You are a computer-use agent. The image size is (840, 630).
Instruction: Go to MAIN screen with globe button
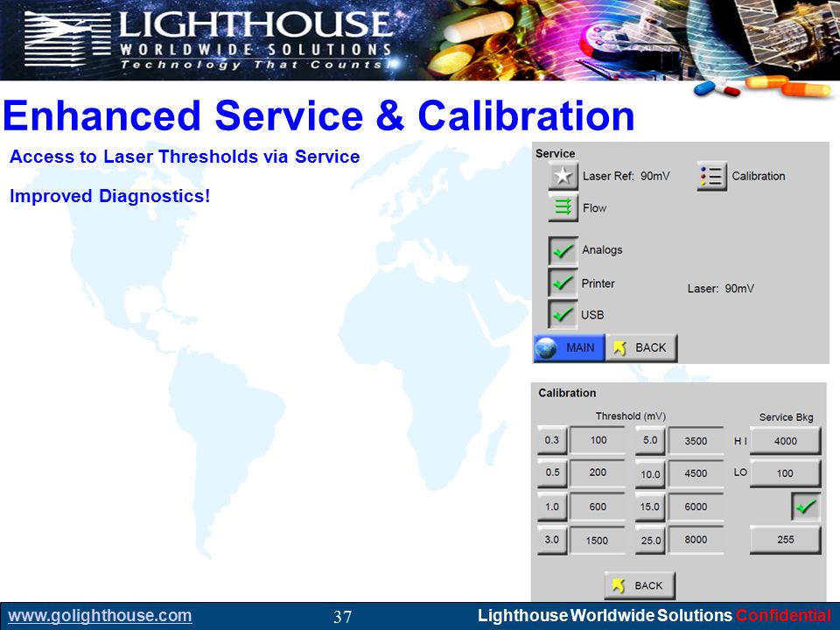pyautogui.click(x=569, y=347)
